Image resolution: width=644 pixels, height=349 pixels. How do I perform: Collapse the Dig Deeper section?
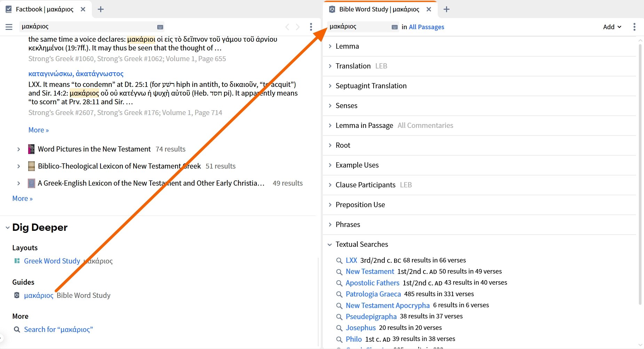7,228
